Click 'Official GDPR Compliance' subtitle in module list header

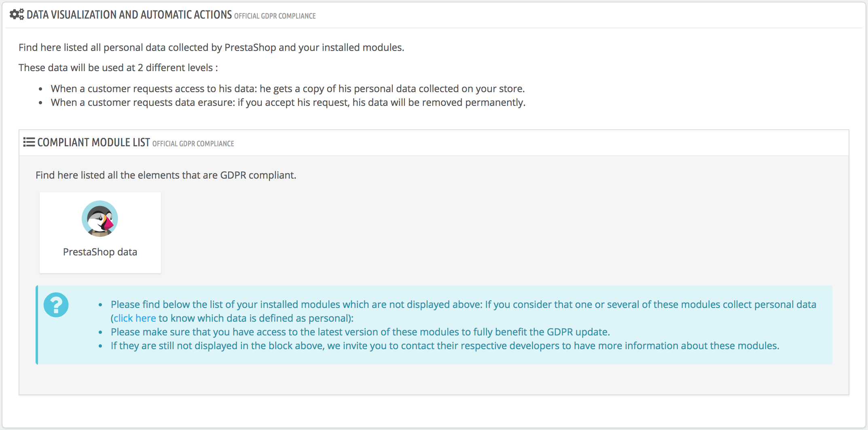(193, 144)
